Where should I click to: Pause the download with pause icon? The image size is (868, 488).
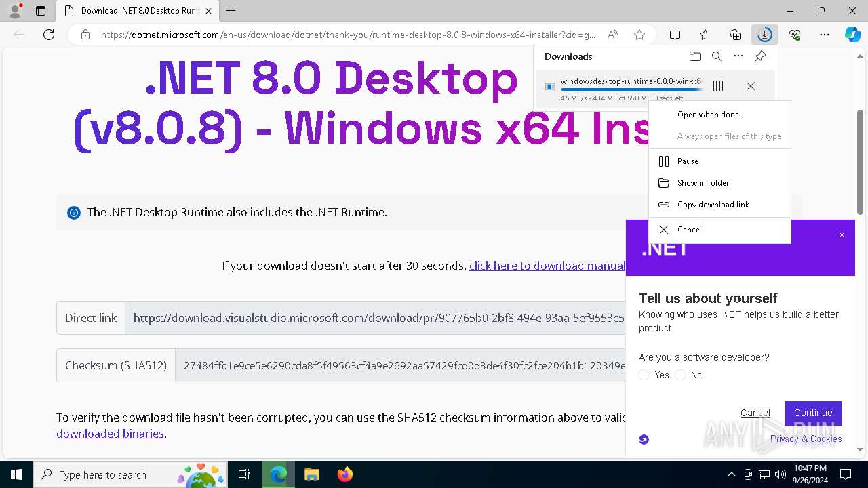(x=718, y=86)
